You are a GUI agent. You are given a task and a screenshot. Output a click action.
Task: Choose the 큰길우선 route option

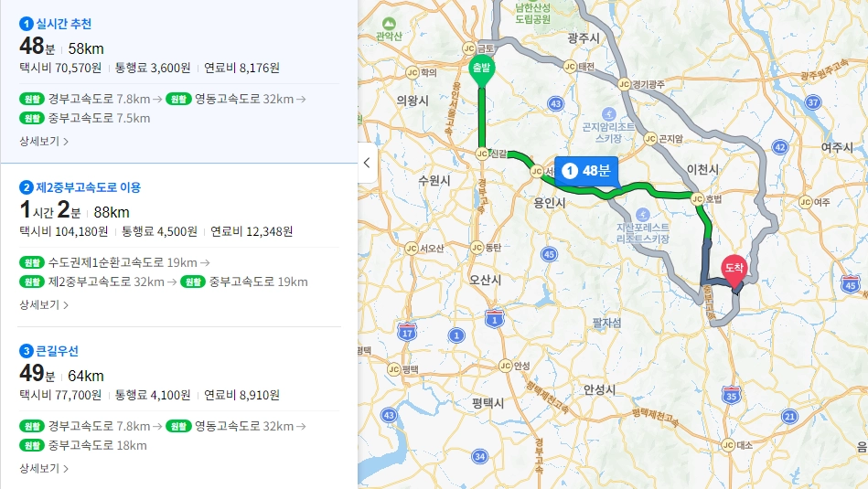pyautogui.click(x=178, y=409)
